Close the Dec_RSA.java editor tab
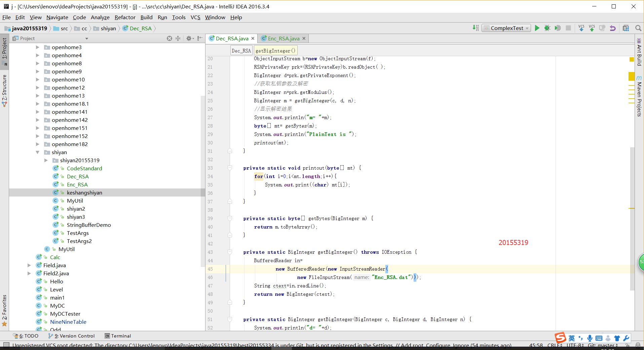 tap(253, 38)
